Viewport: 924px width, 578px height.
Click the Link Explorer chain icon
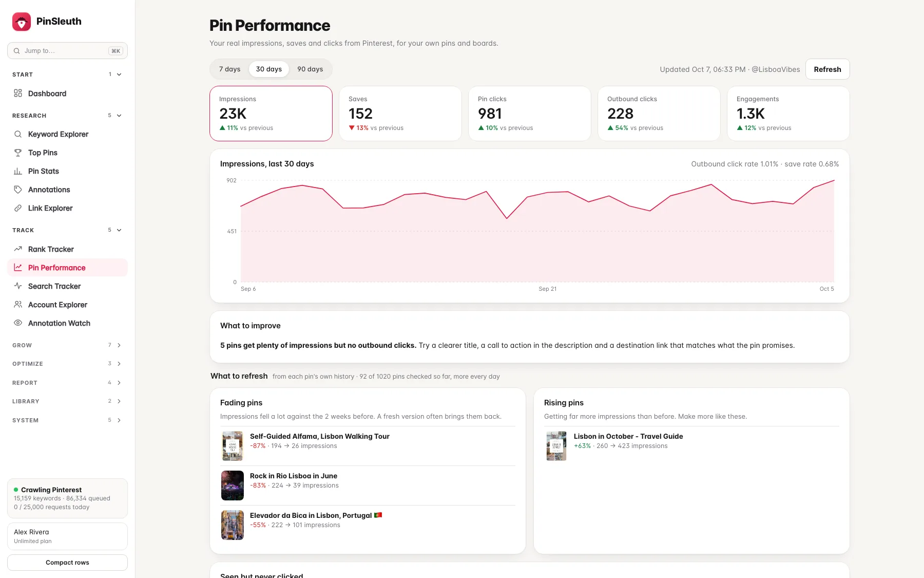tap(18, 208)
